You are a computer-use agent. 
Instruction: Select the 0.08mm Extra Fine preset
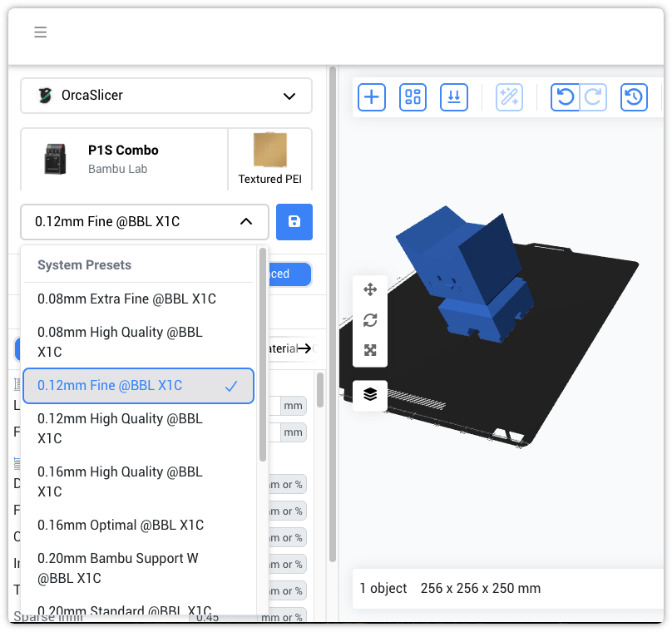[125, 297]
